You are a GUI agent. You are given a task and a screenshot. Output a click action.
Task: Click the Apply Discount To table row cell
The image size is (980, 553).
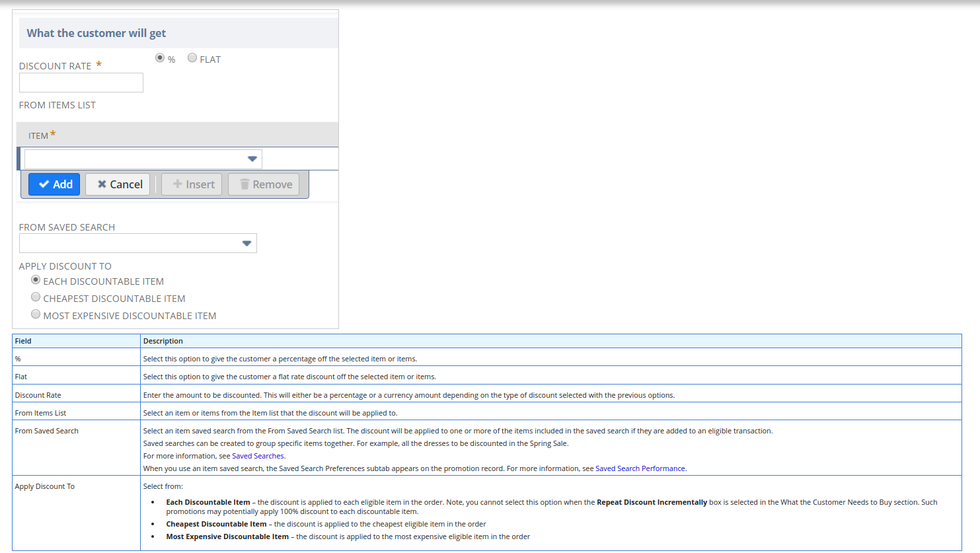tap(45, 486)
